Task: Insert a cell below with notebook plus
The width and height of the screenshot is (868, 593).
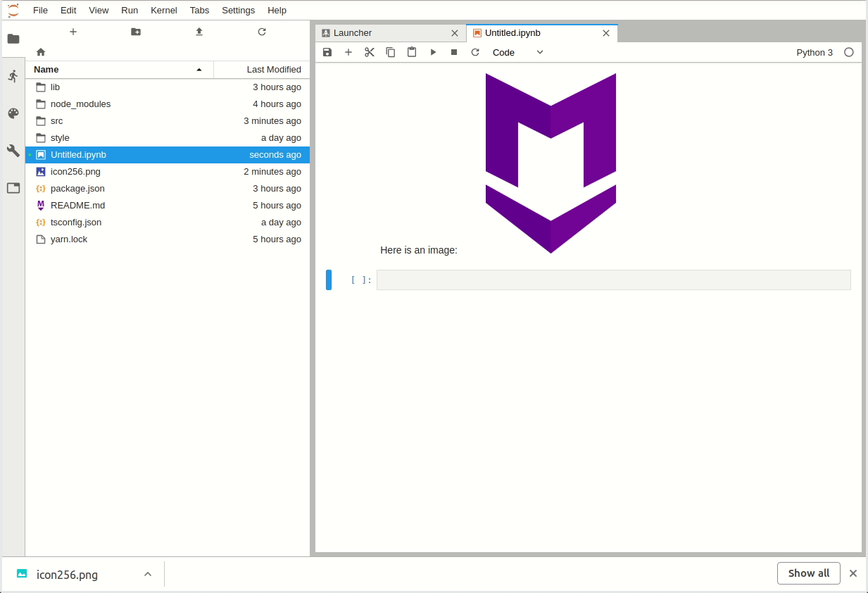Action: (x=348, y=52)
